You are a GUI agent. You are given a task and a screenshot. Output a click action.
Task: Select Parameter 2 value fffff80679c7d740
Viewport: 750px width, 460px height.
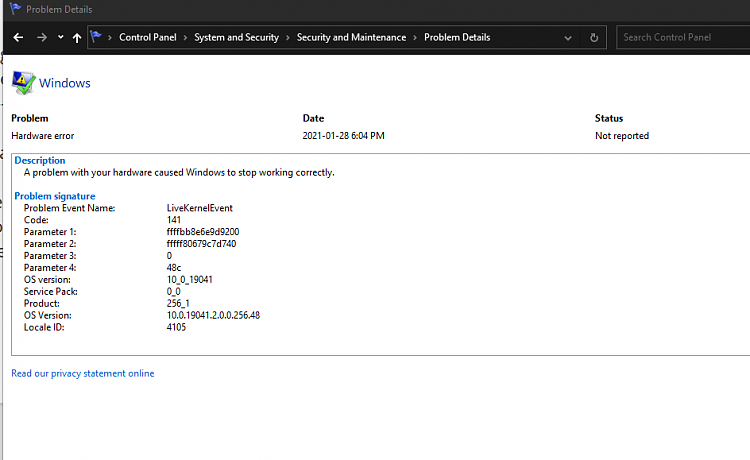tap(201, 244)
